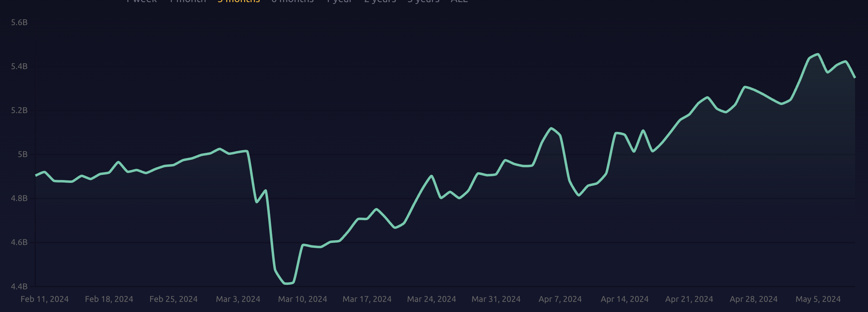The height and width of the screenshot is (312, 868).
Task: Click the 5.6B y-axis label
Action: [19, 23]
